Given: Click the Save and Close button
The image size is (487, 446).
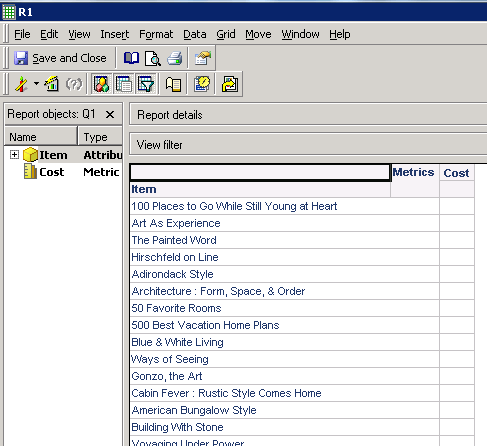Looking at the screenshot, I should coord(60,58).
